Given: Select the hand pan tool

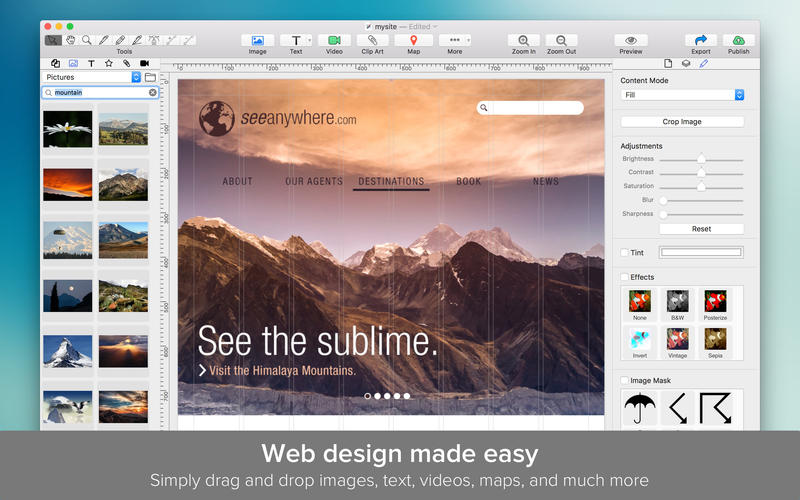Looking at the screenshot, I should tap(70, 40).
